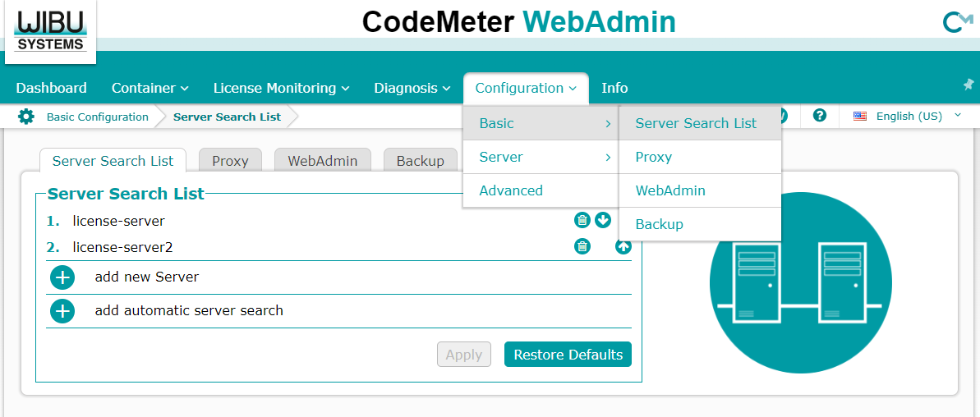This screenshot has width=980, height=417.
Task: Click the Basic Configuration gear icon
Action: [26, 117]
